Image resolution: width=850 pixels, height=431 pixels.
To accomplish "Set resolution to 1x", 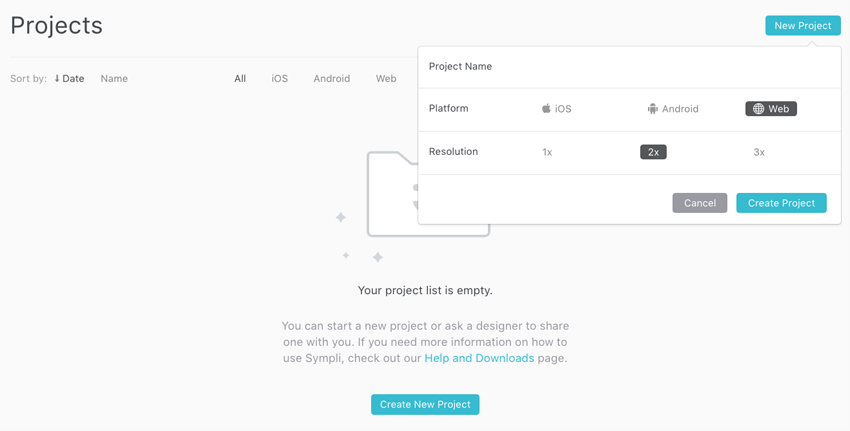I will pyautogui.click(x=547, y=152).
